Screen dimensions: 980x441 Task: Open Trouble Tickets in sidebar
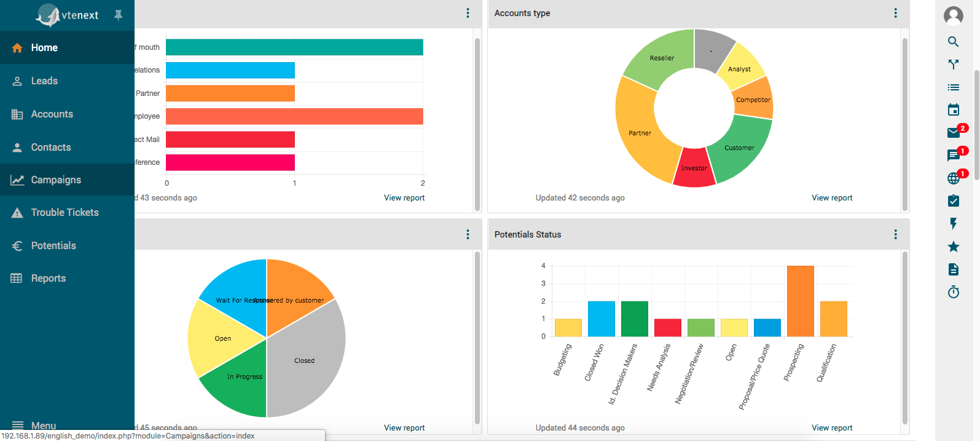(x=65, y=213)
